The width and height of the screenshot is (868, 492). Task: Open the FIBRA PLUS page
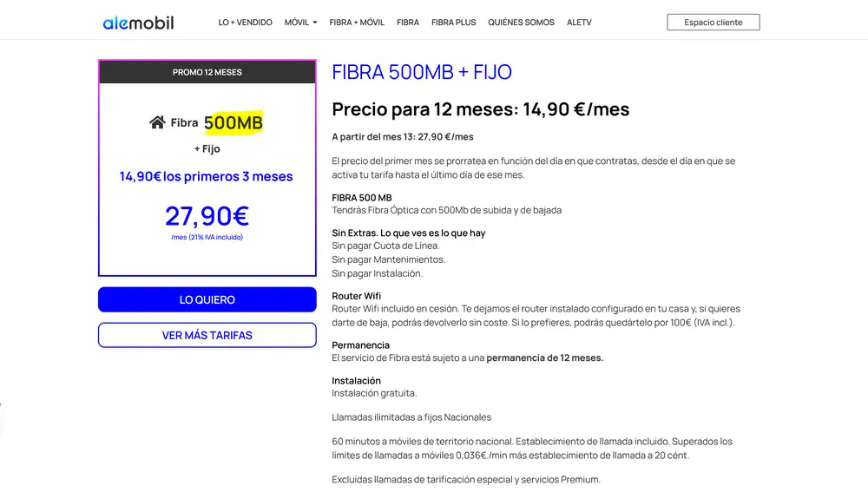[x=454, y=23]
